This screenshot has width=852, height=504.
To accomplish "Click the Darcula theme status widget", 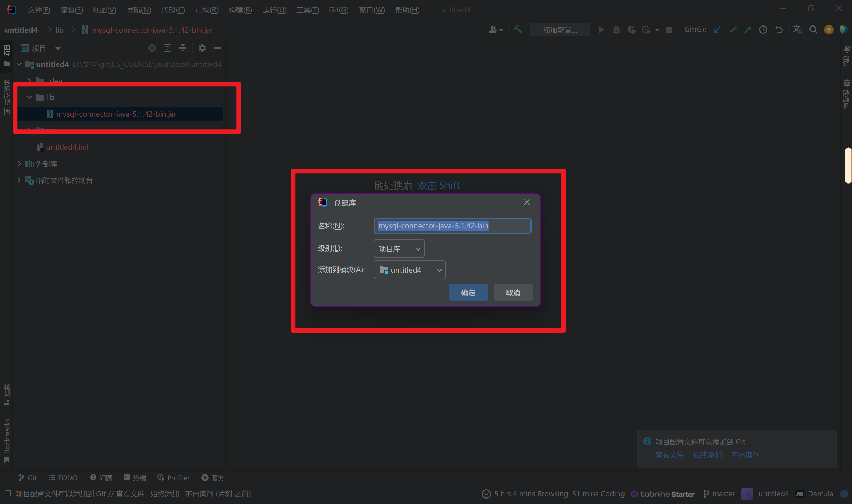I will (x=814, y=494).
